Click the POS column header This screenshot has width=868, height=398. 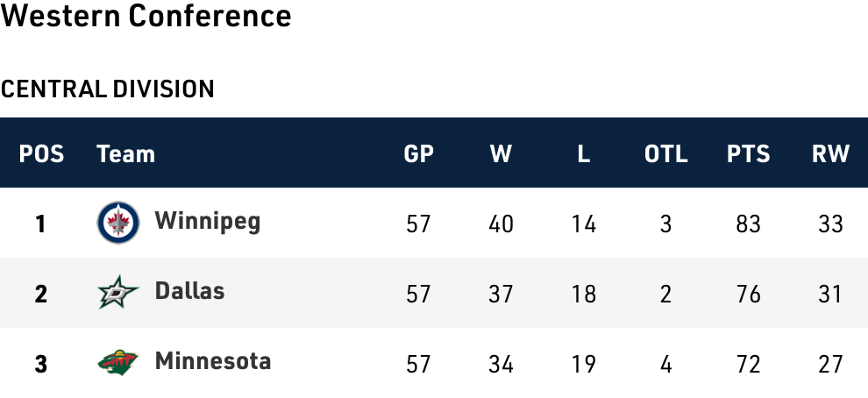[x=41, y=154]
